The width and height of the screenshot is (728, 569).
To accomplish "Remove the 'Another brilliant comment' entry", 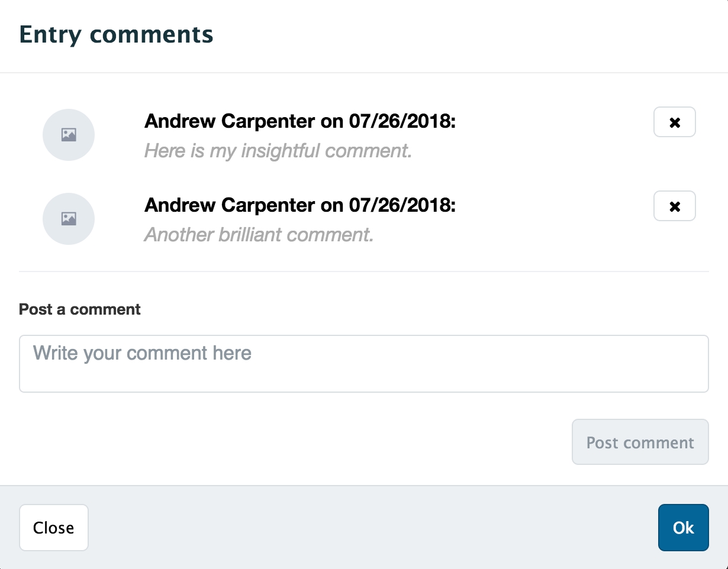I will (674, 206).
